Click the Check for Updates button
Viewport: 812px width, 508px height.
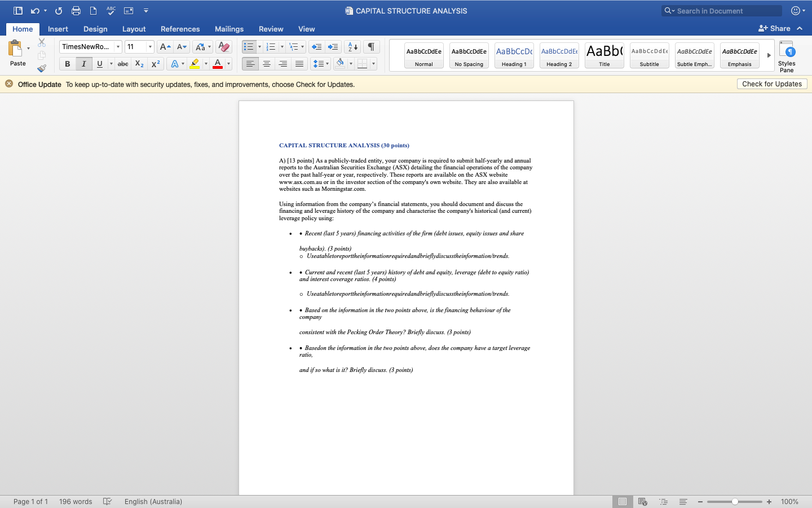coord(771,84)
